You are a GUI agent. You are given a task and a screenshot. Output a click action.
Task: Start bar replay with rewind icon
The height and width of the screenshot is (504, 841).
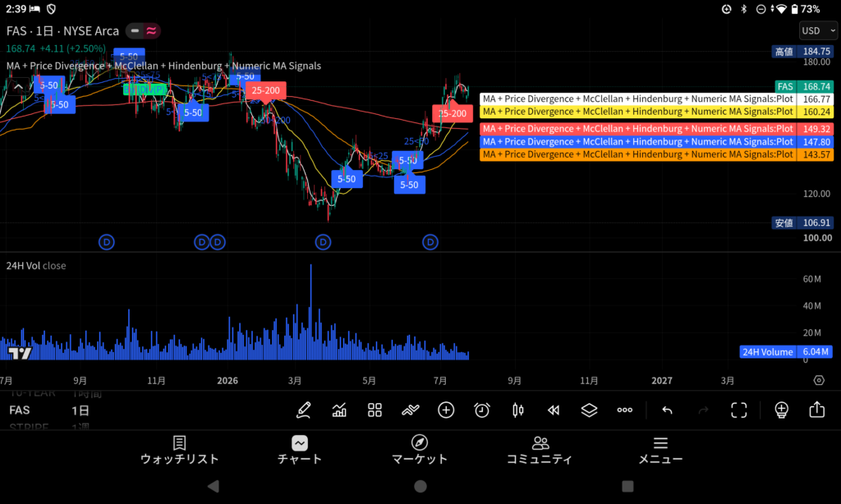[554, 410]
